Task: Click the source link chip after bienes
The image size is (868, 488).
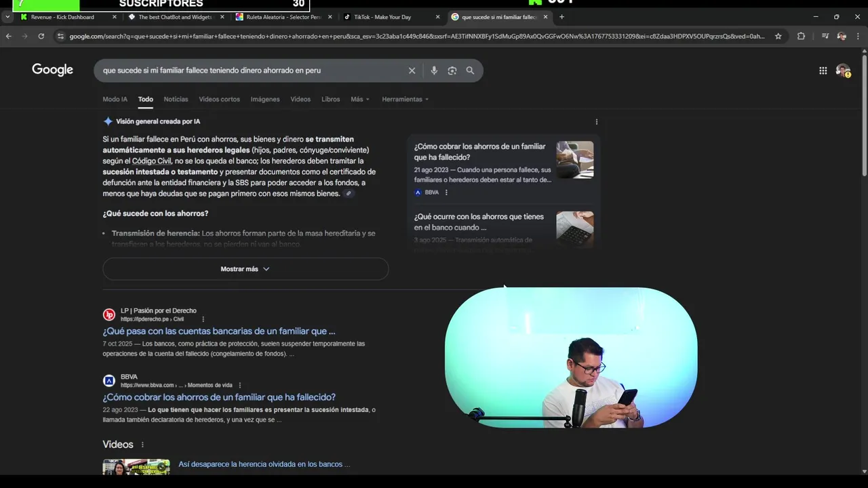Action: pos(349,194)
